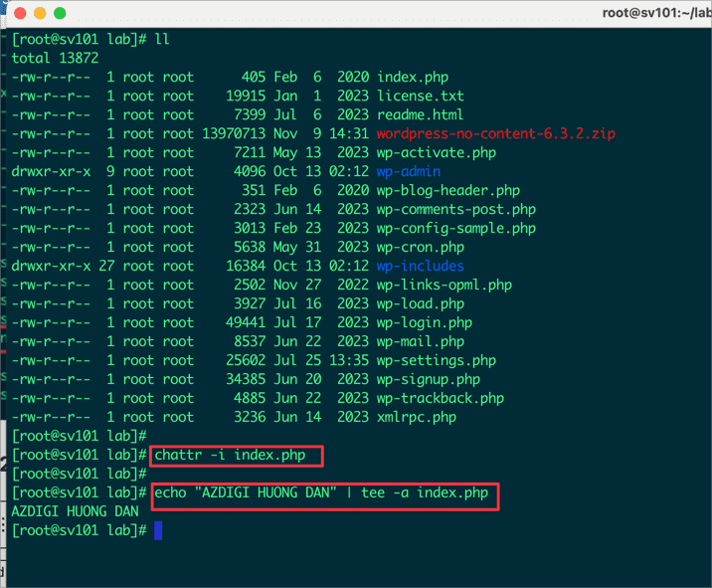712x588 pixels.
Task: Click the chattr -i index.php command
Action: click(237, 456)
